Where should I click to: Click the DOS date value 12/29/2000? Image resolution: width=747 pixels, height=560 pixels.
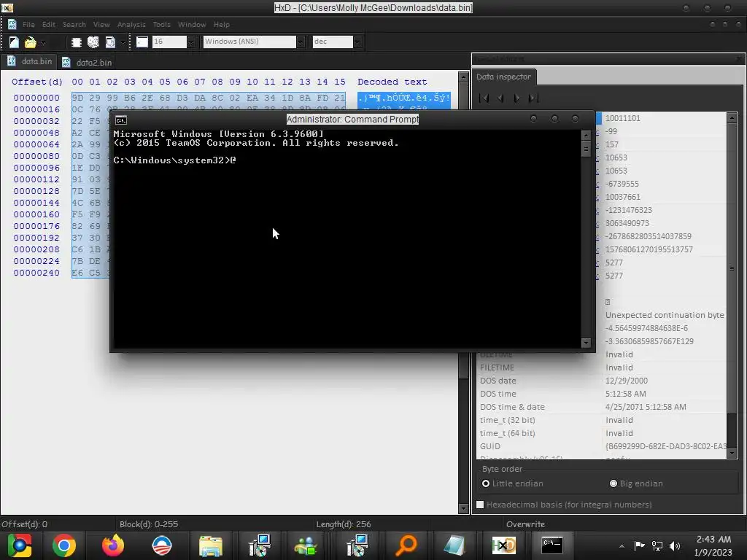627,381
